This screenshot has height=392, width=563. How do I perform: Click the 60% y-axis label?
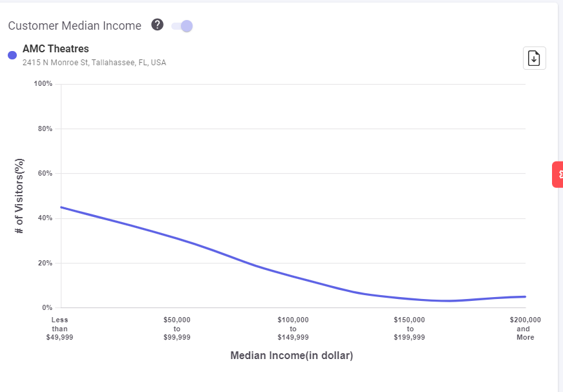(45, 173)
